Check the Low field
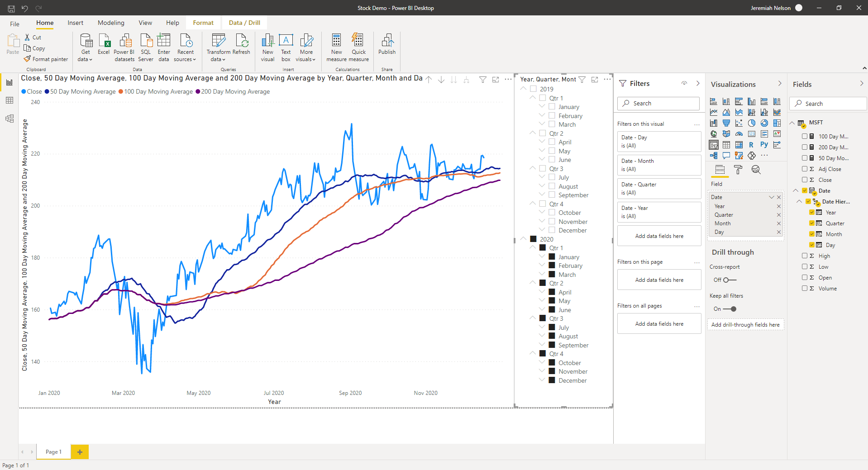 805,266
